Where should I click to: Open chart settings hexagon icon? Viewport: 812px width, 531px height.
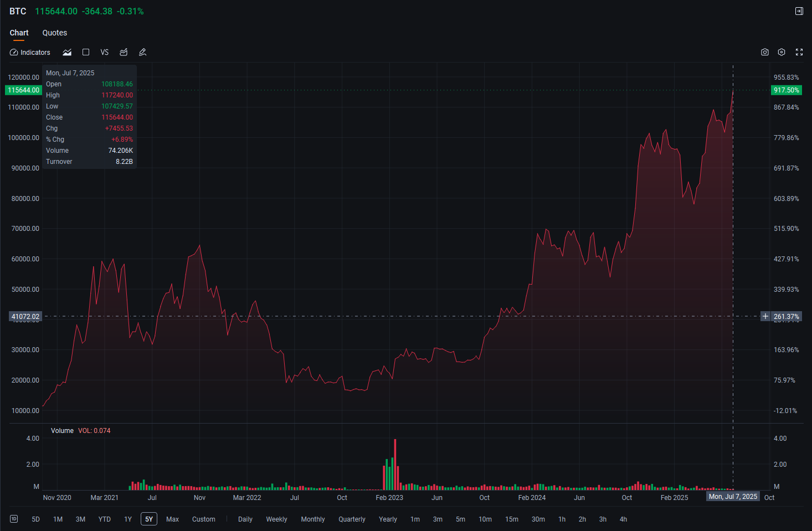[x=782, y=52]
